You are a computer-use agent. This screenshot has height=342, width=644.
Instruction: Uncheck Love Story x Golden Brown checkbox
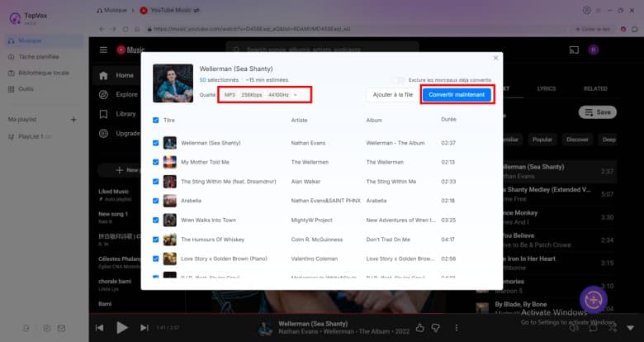point(156,259)
